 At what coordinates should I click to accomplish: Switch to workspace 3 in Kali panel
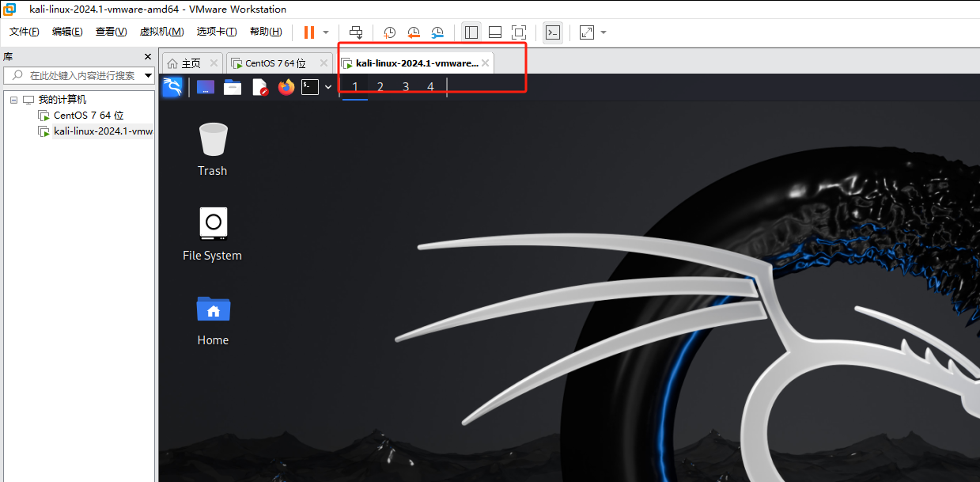(x=406, y=87)
